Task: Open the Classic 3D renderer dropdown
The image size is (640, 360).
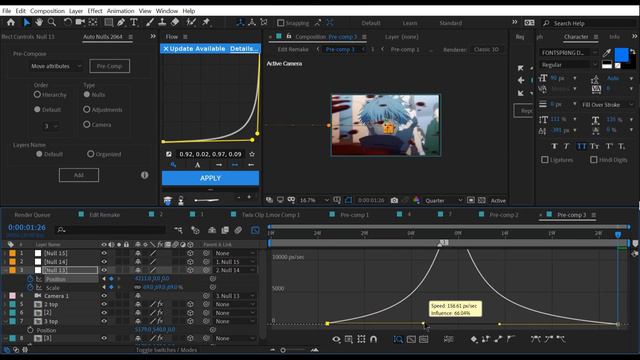Action: [x=488, y=49]
